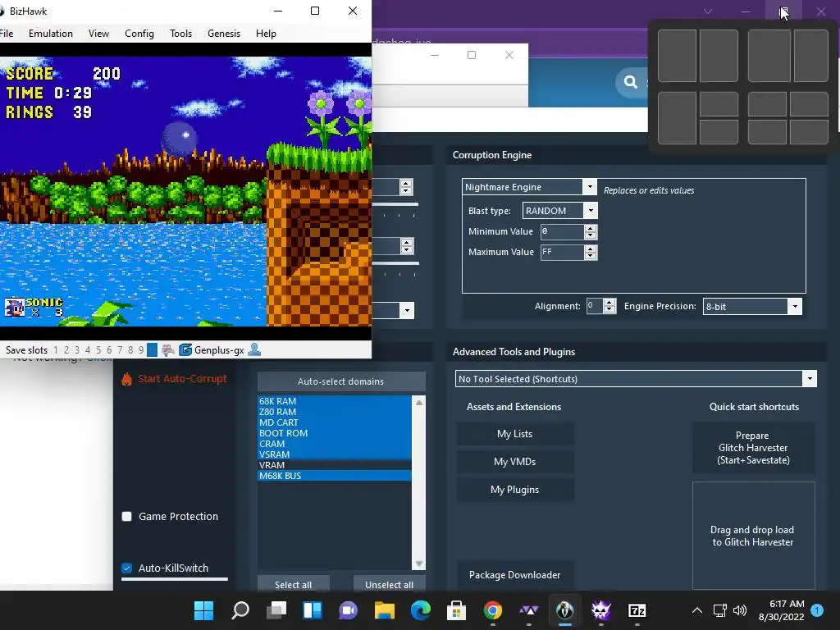This screenshot has height=630, width=840.
Task: Select save slot 5 in status bar
Action: pyautogui.click(x=98, y=349)
